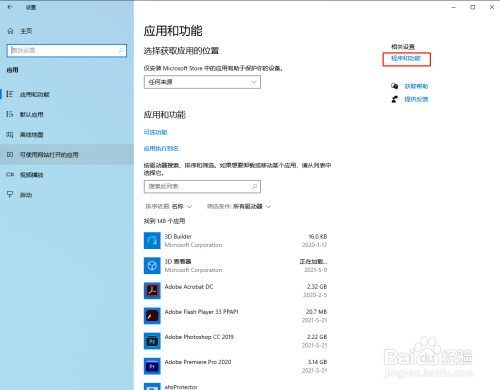Select the ahsProtector entry name
Viewport: 500px width, 390px height.
click(181, 387)
